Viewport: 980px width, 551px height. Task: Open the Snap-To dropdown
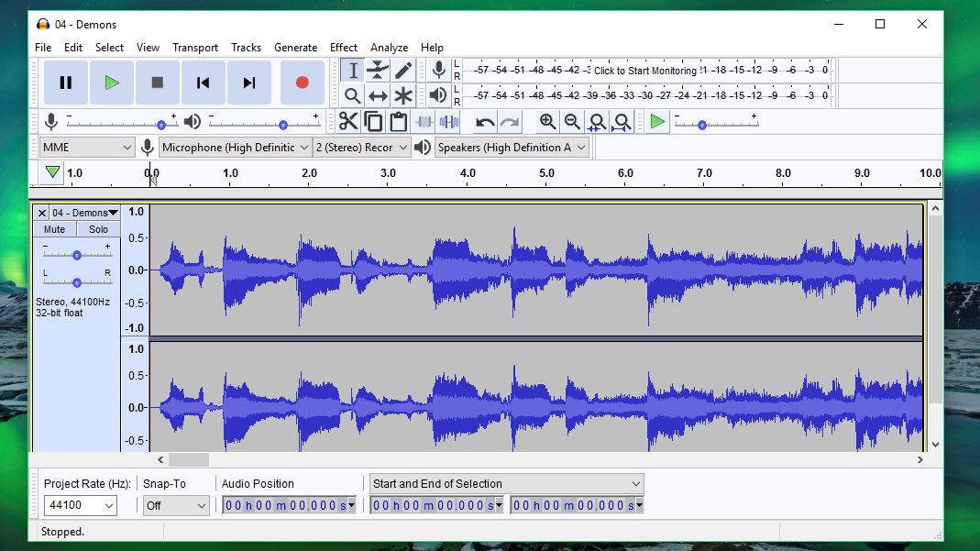[x=176, y=505]
